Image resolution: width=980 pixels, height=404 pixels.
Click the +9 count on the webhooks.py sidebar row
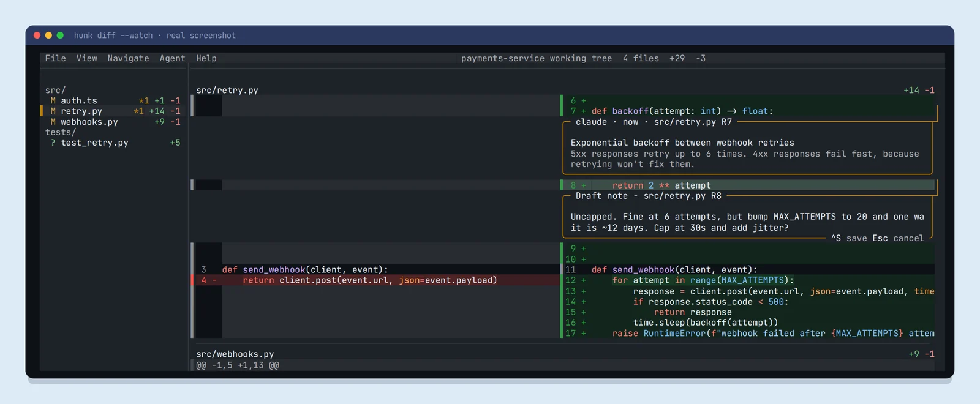tap(159, 122)
